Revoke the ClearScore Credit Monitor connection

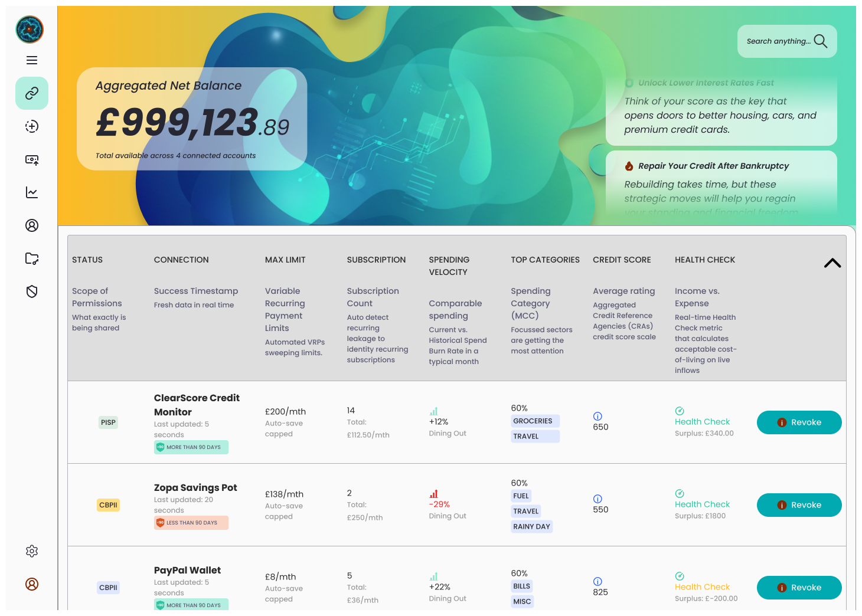(x=799, y=422)
